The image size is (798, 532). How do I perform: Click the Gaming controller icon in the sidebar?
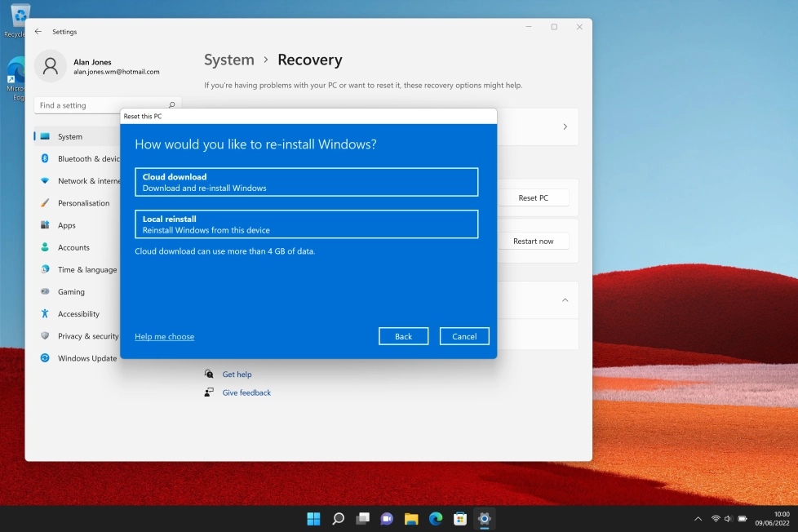tap(46, 291)
